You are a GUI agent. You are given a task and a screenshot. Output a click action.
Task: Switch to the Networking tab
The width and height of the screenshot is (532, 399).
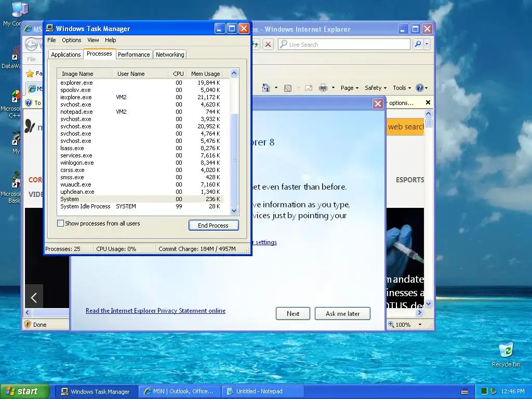(170, 55)
